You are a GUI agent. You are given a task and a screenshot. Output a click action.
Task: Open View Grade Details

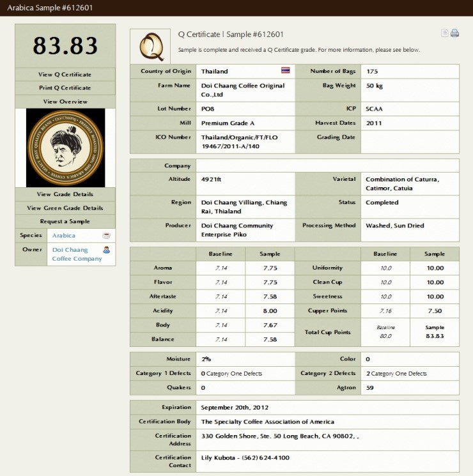tap(65, 194)
